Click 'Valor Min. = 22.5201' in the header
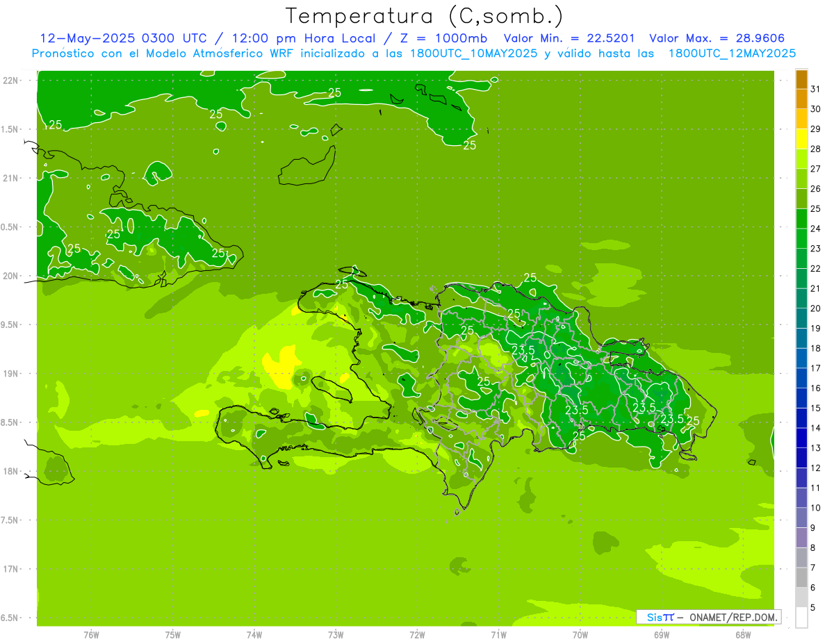 [569, 38]
